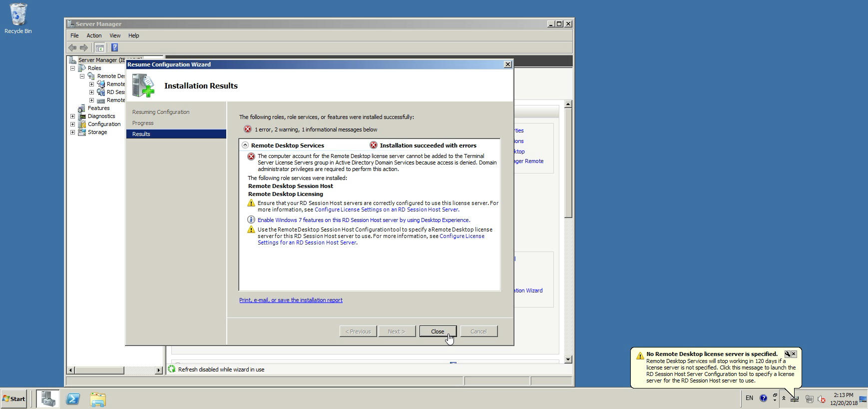Viewport: 868px width, 409px height.
Task: Click the Start button
Action: click(14, 399)
